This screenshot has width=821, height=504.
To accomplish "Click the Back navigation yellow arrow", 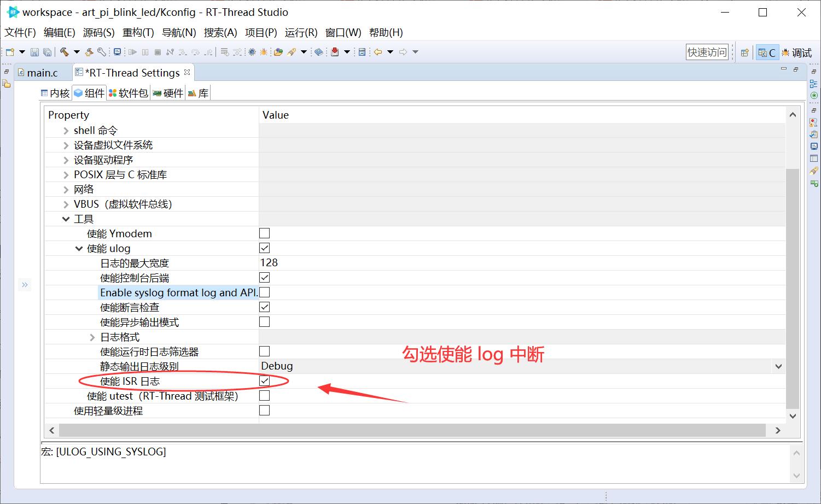I will (378, 52).
